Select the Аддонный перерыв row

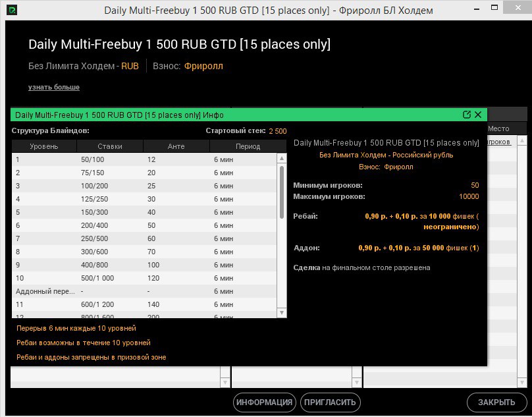coord(99,291)
